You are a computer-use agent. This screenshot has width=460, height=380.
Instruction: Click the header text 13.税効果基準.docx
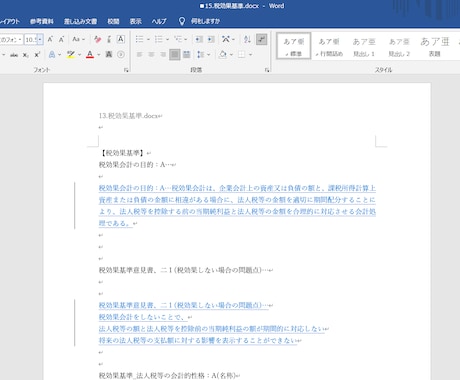click(128, 116)
